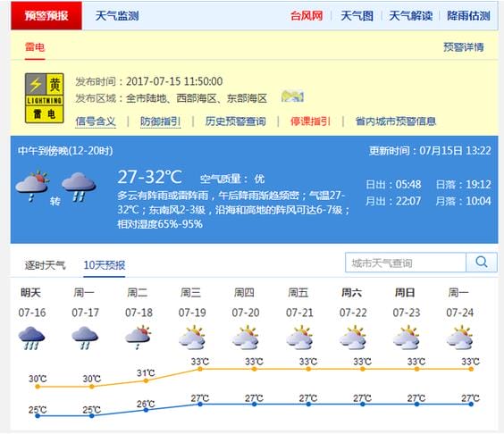
Task: Click the yellow lightning warning signal icon
Action: [45, 98]
